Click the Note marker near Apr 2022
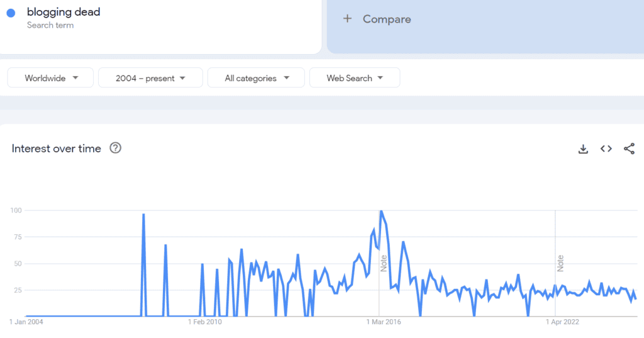Screen dimensions: 644x338 tap(560, 263)
